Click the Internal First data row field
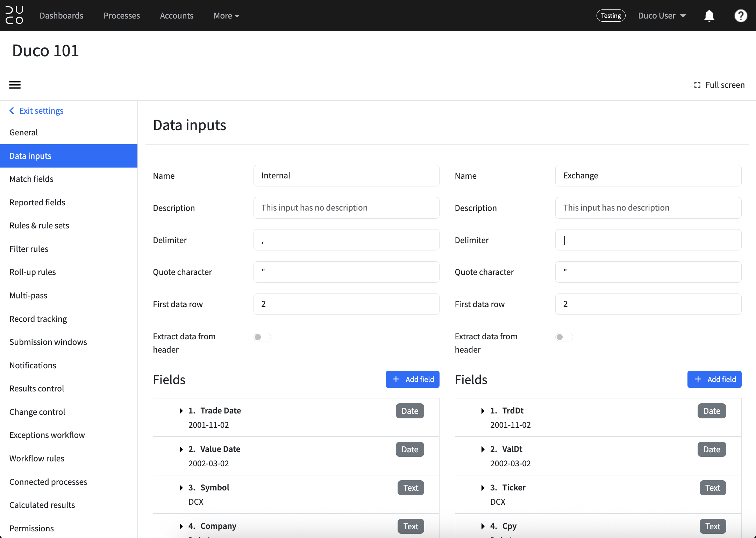 tap(346, 304)
